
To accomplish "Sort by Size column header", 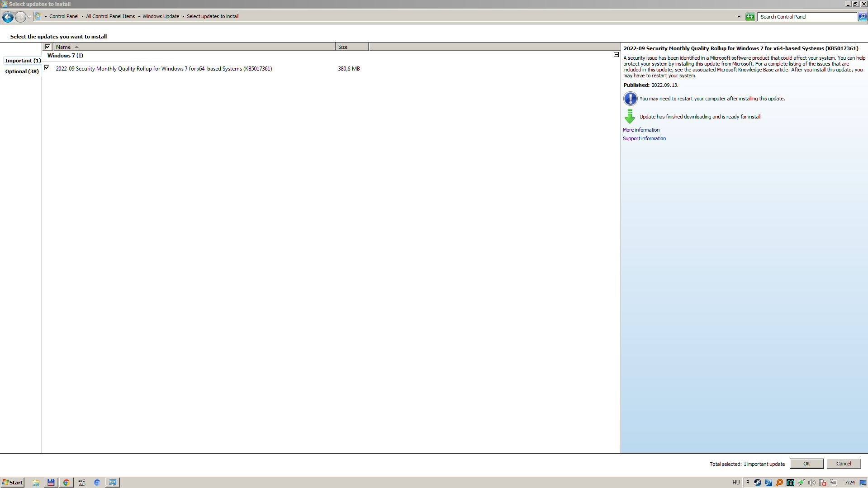I will [352, 47].
